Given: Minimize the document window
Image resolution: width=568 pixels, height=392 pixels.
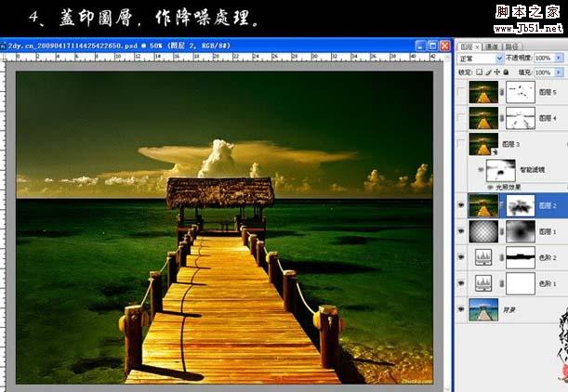Looking at the screenshot, I should (x=420, y=46).
